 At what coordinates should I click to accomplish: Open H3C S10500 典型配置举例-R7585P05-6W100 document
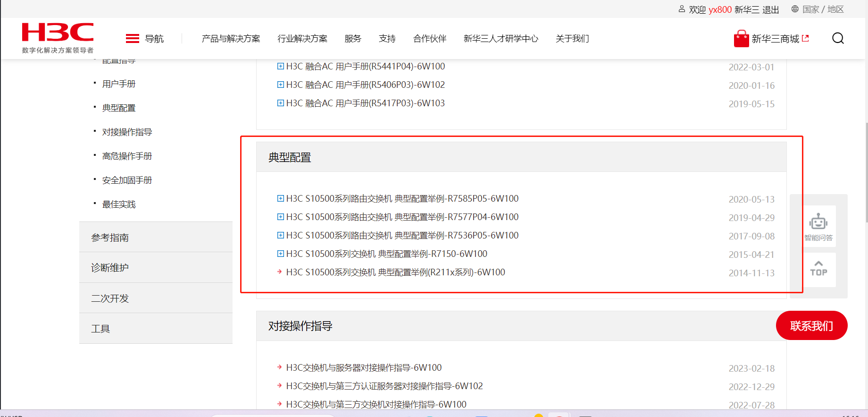pyautogui.click(x=402, y=198)
